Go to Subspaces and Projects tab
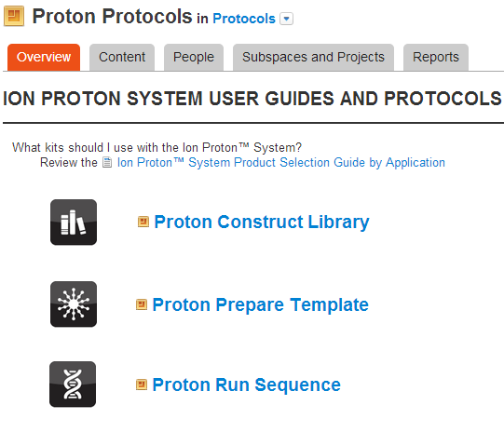 [x=313, y=57]
